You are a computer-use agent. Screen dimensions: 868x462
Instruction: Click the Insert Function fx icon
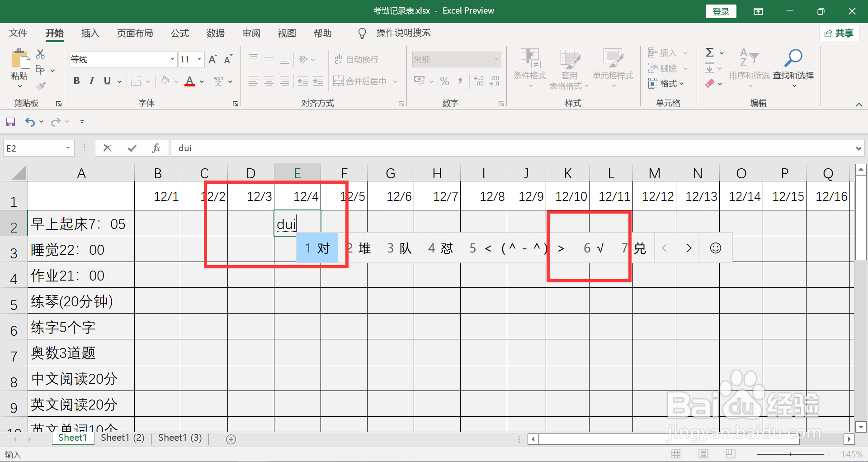click(156, 148)
